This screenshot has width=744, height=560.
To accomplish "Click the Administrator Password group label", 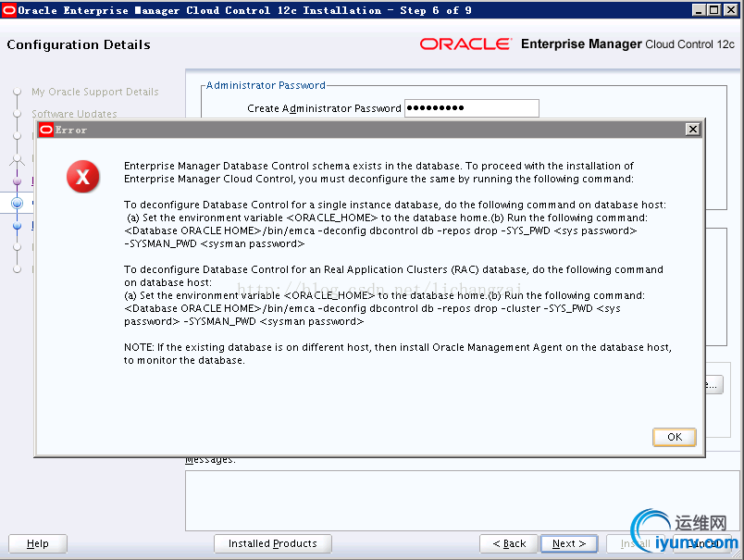I will pyautogui.click(x=266, y=85).
